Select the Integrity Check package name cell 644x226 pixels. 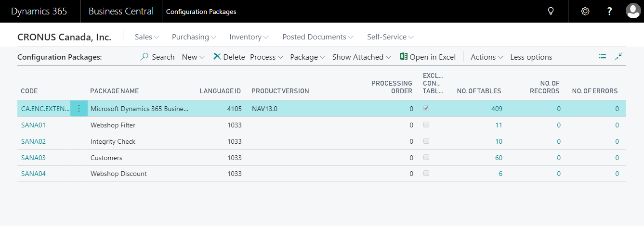(x=113, y=141)
